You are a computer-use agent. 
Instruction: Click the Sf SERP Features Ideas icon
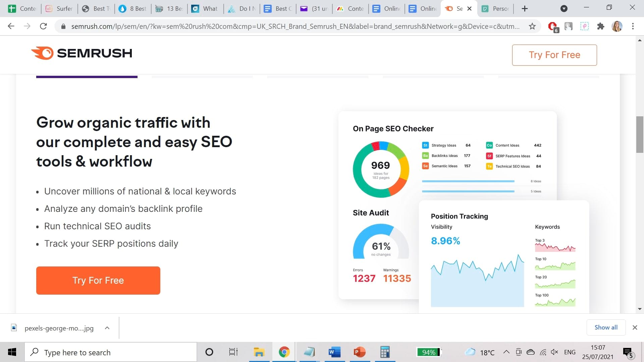click(489, 156)
